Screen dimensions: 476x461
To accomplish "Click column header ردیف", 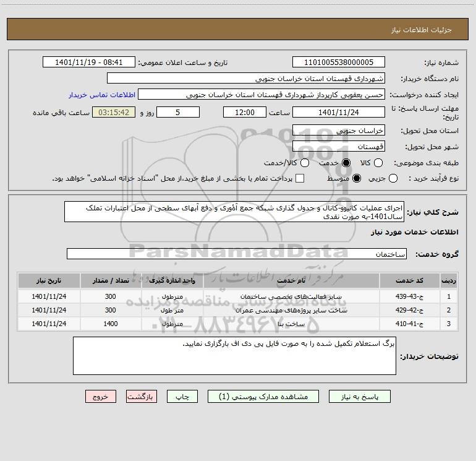I will (449, 280).
